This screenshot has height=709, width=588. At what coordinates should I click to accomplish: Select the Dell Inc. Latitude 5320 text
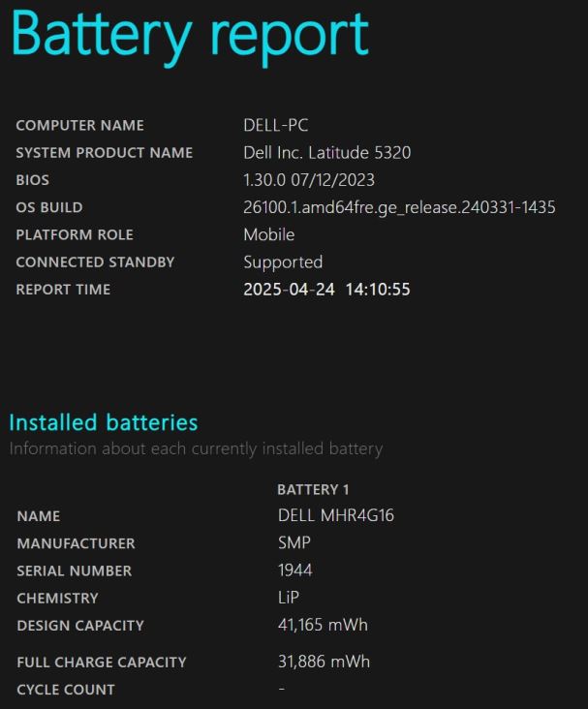(x=327, y=153)
